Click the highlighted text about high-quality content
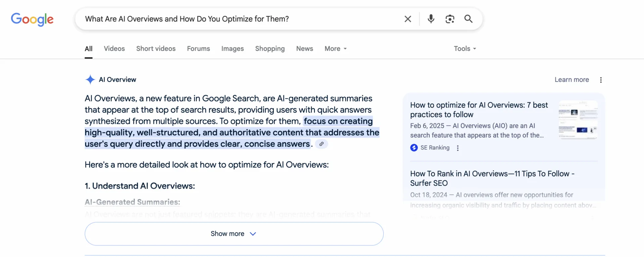This screenshot has width=644, height=257. point(232,133)
